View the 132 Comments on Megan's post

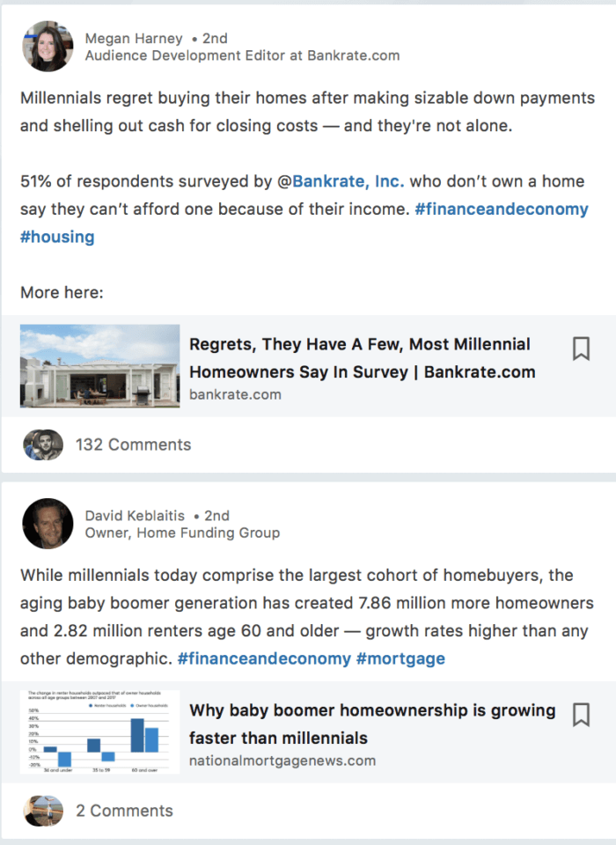(134, 445)
